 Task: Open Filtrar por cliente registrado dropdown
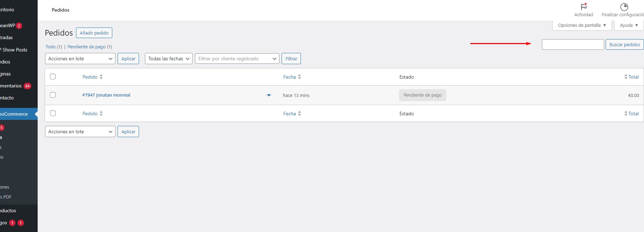(237, 59)
